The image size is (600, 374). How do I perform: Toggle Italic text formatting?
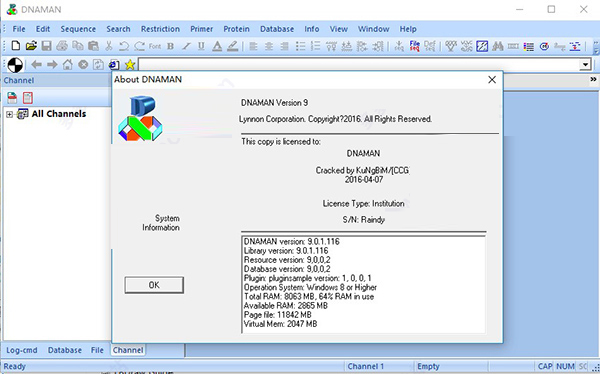[186, 46]
